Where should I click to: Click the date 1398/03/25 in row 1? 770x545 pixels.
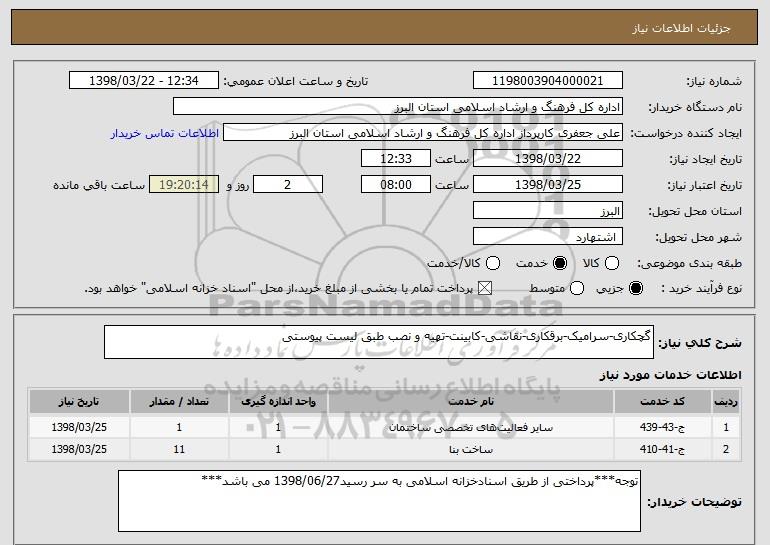[79, 427]
